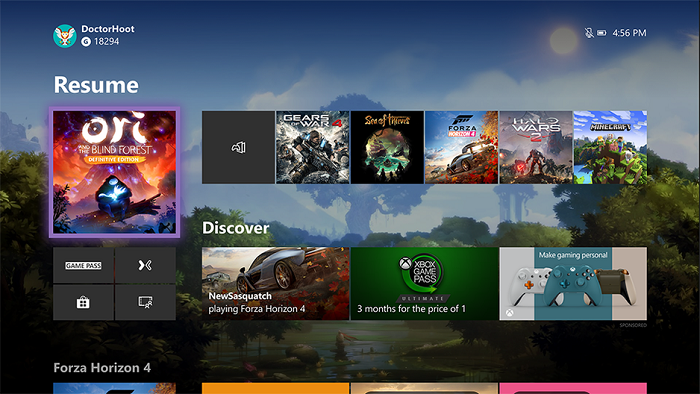700x394 pixels.
Task: Launch Sea of Thieves tile
Action: (387, 147)
